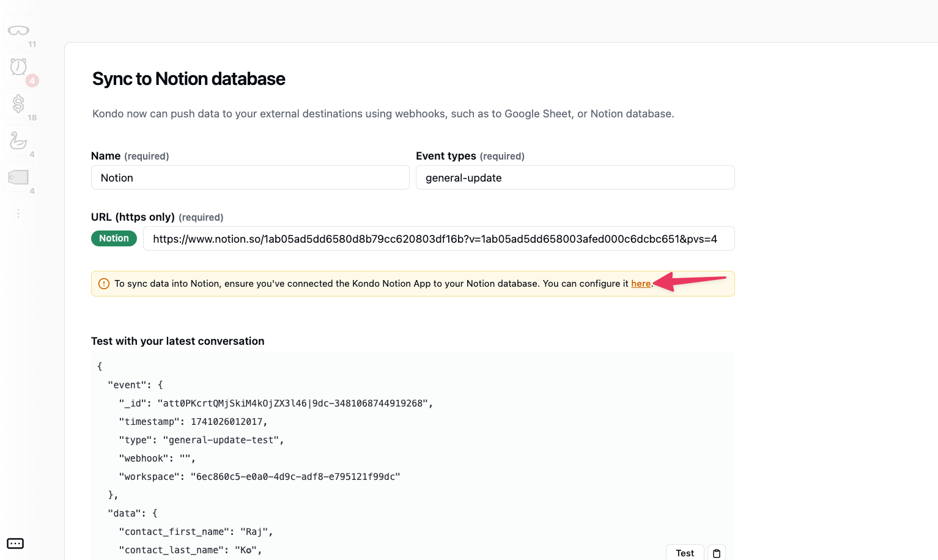Open the swan sidebar item
Screen dimensions: 938x560
point(18,141)
